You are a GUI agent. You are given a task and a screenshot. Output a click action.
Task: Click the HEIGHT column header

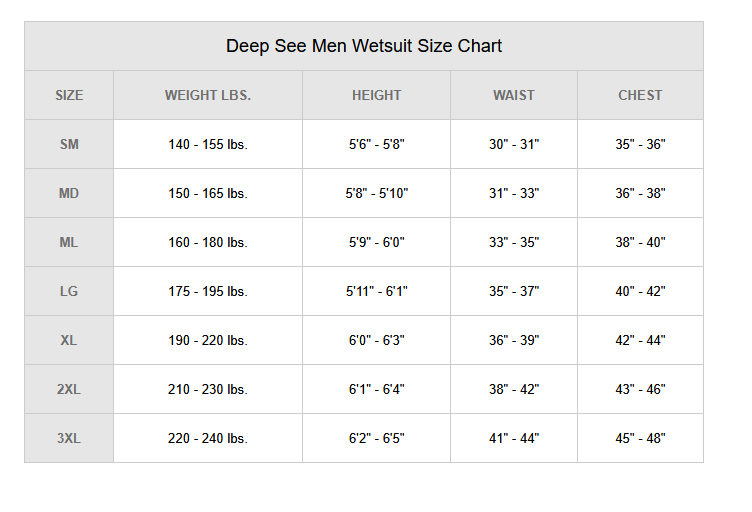click(x=376, y=95)
